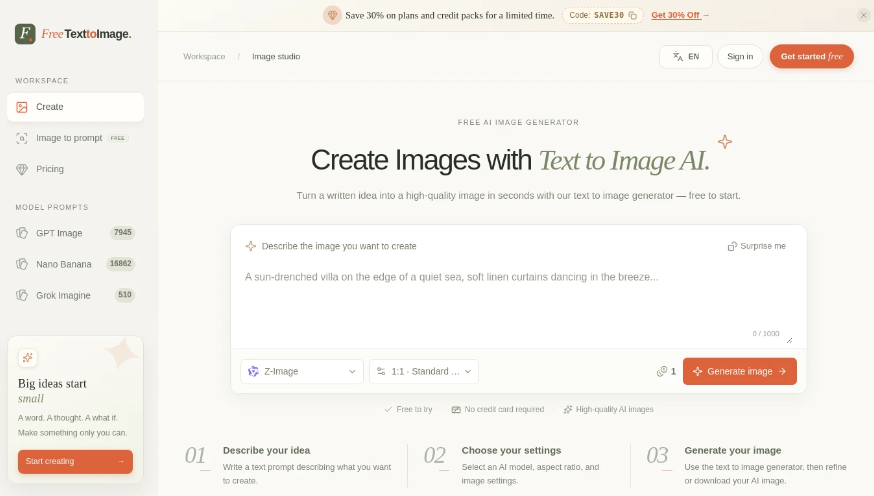This screenshot has height=496, width=874.
Task: Dismiss the promo banner with X
Action: (x=863, y=16)
